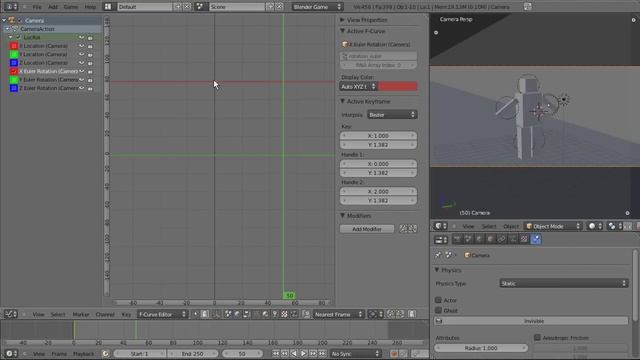The height and width of the screenshot is (360, 640).
Task: Toggle the Ghost checkbox
Action: [x=438, y=310]
